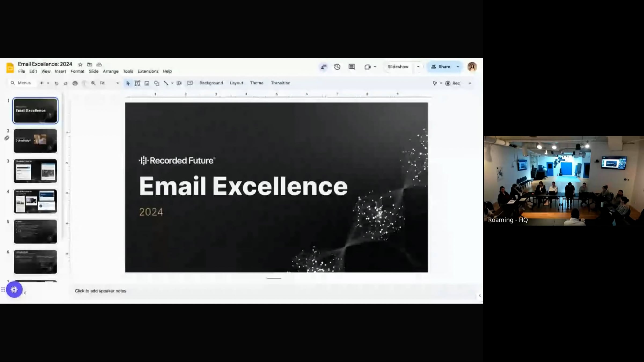Screen dimensions: 644x362
Task: Click the print icon
Action: (x=75, y=83)
